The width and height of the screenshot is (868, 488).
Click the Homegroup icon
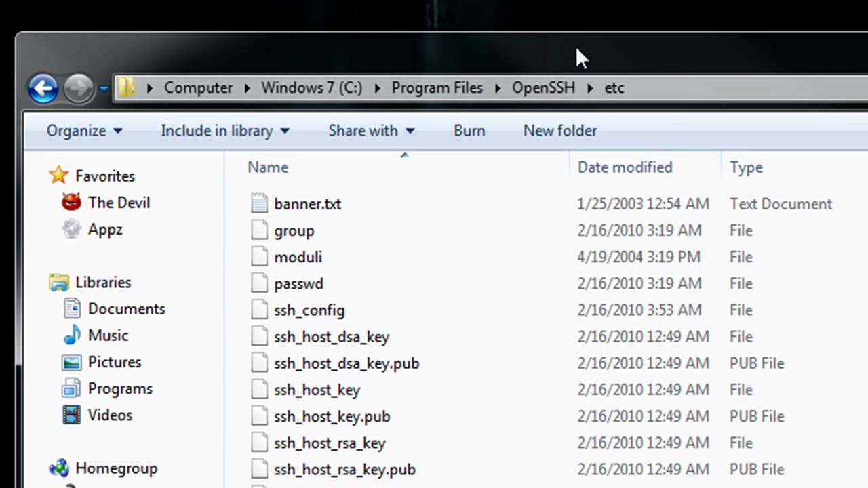59,468
